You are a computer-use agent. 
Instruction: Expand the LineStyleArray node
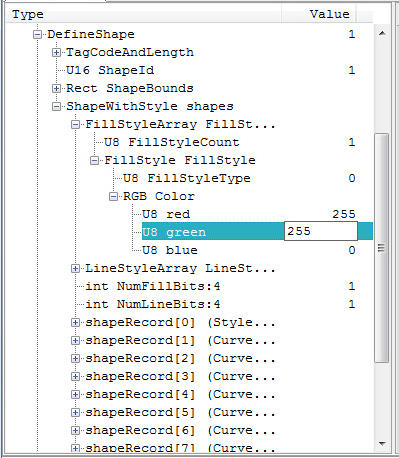tap(75, 268)
